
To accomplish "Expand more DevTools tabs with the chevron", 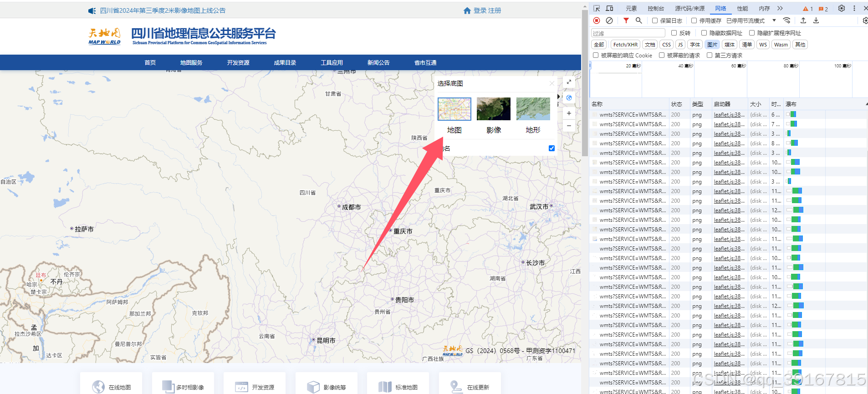I will 780,8.
